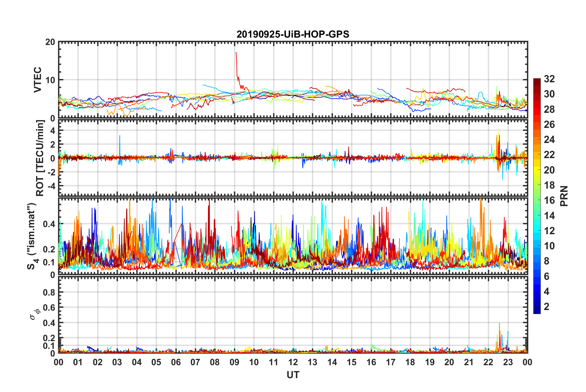Click the plot title 20190925-UiB-HOP-GPS
586x392 pixels.
pos(293,34)
